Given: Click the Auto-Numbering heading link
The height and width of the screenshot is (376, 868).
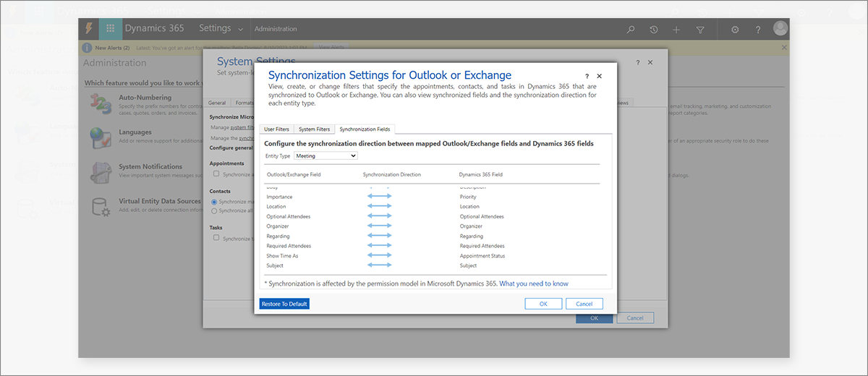Looking at the screenshot, I should (x=145, y=97).
